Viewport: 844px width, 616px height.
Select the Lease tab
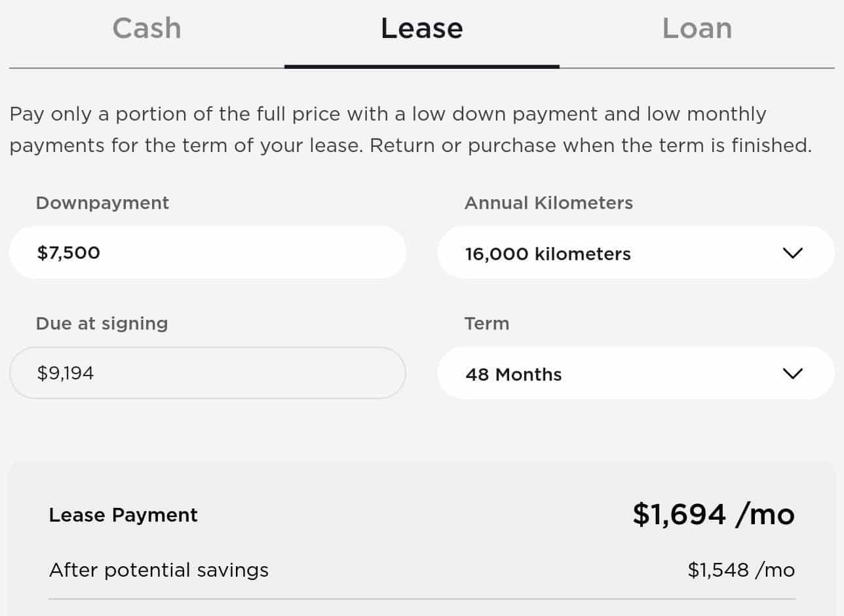[421, 29]
